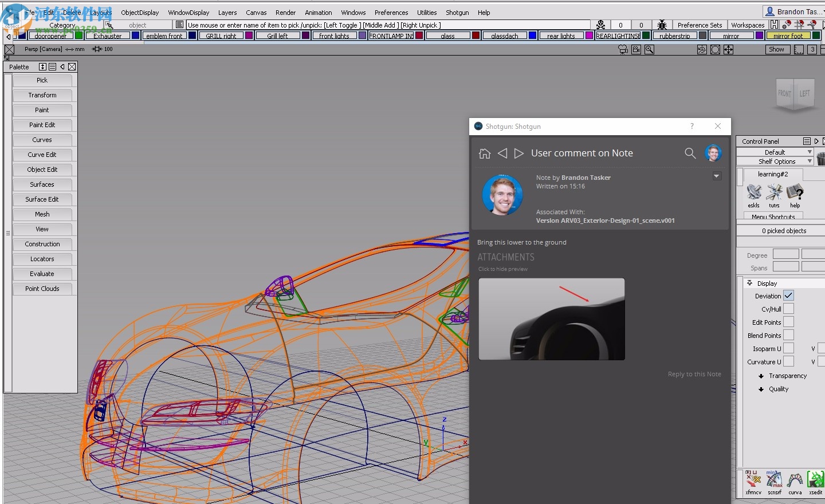Image resolution: width=825 pixels, height=504 pixels.
Task: Click the trash can in Control Panel
Action: (x=821, y=159)
